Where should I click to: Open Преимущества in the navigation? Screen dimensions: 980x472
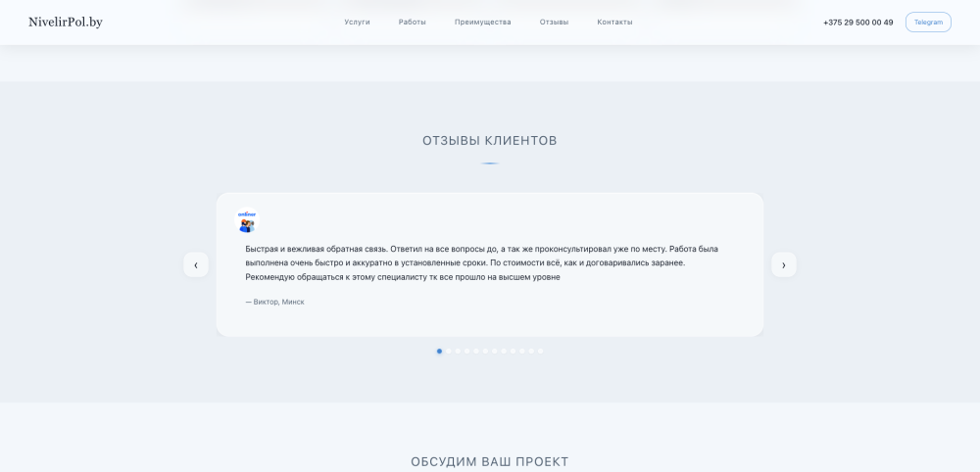[x=482, y=22]
